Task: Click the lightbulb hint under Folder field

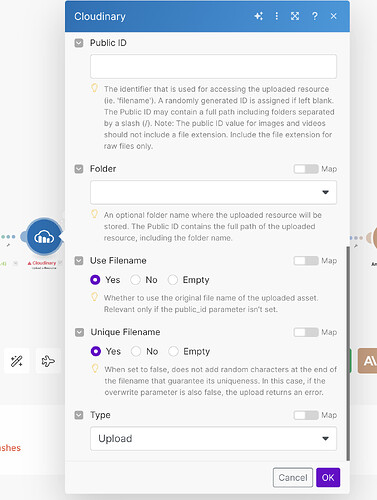Action: [x=95, y=214]
